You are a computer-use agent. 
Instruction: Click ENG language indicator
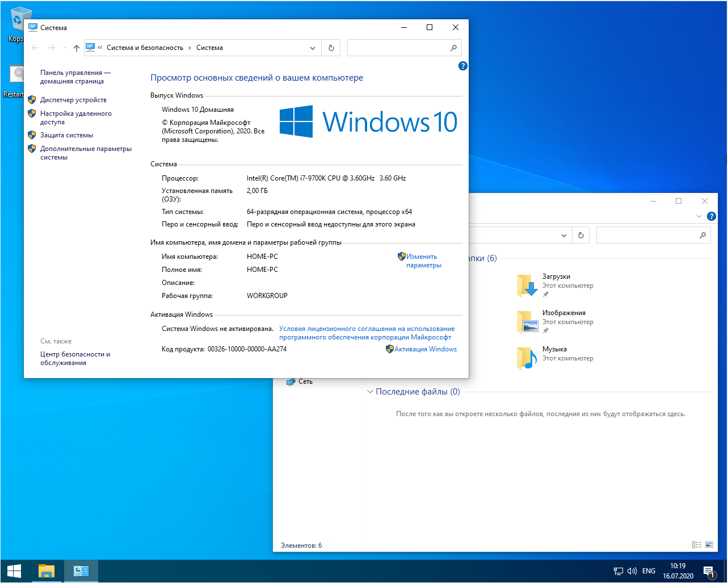tap(649, 571)
